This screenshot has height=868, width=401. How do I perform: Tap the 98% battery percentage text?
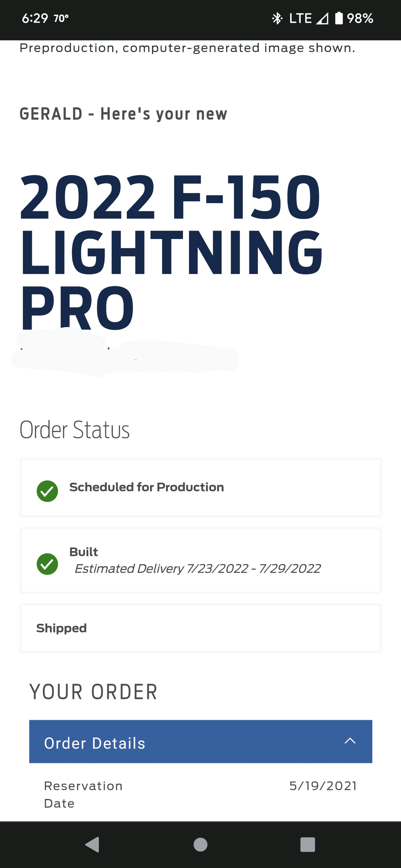[x=360, y=18]
